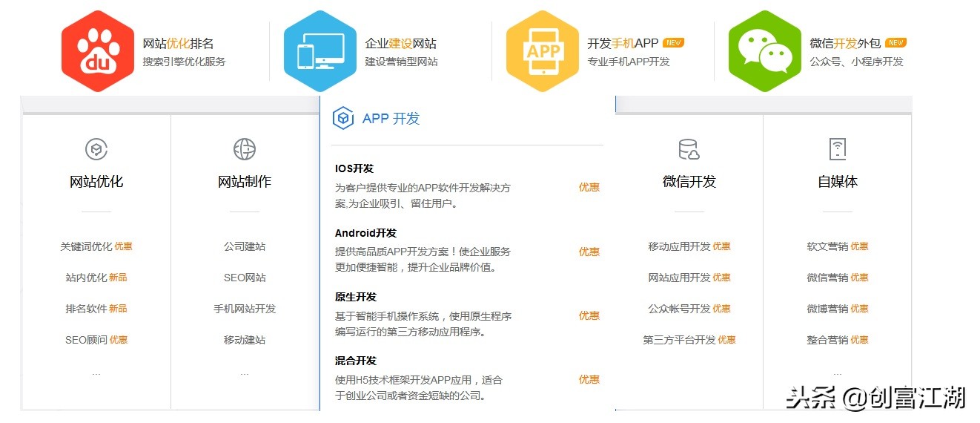Click 原生开发 description starting 基于智能手机操作系统
The image size is (980, 423).
point(423,324)
